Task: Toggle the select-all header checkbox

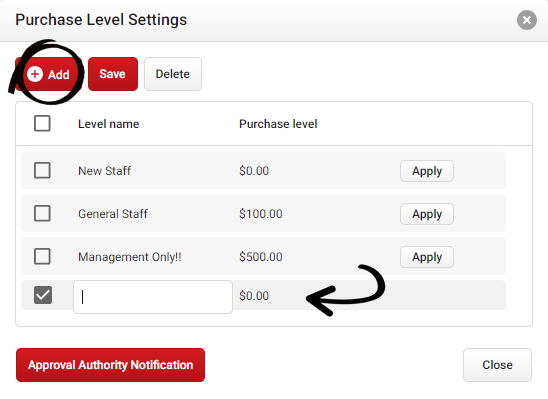Action: coord(42,123)
